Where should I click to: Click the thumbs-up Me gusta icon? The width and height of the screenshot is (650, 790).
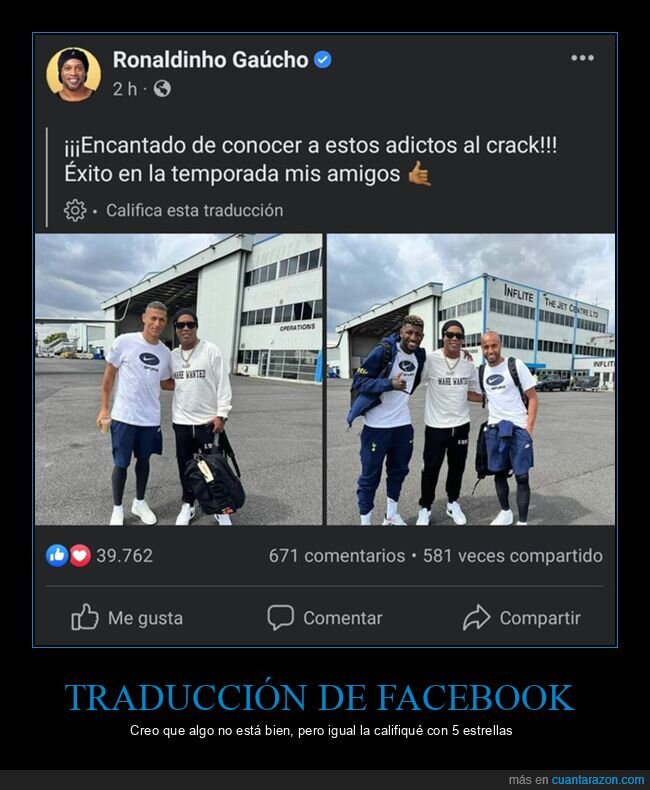pyautogui.click(x=85, y=617)
